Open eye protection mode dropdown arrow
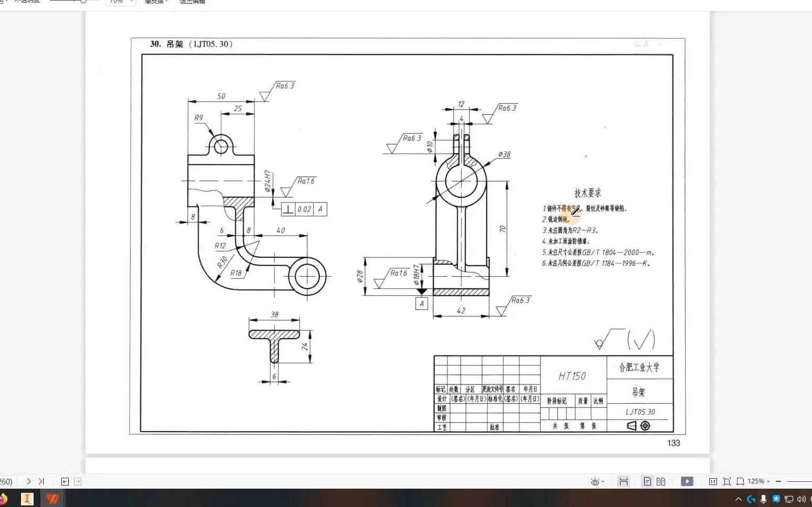The width and height of the screenshot is (812, 507). (603, 481)
